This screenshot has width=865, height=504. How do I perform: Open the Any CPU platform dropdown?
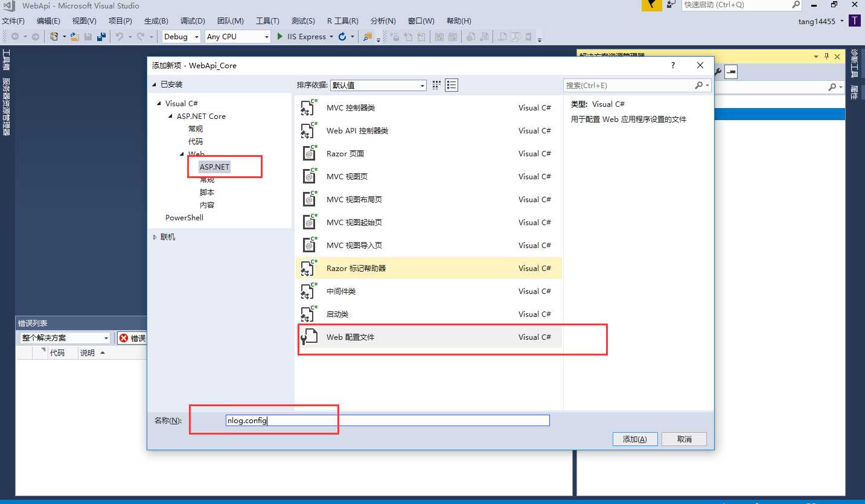238,37
